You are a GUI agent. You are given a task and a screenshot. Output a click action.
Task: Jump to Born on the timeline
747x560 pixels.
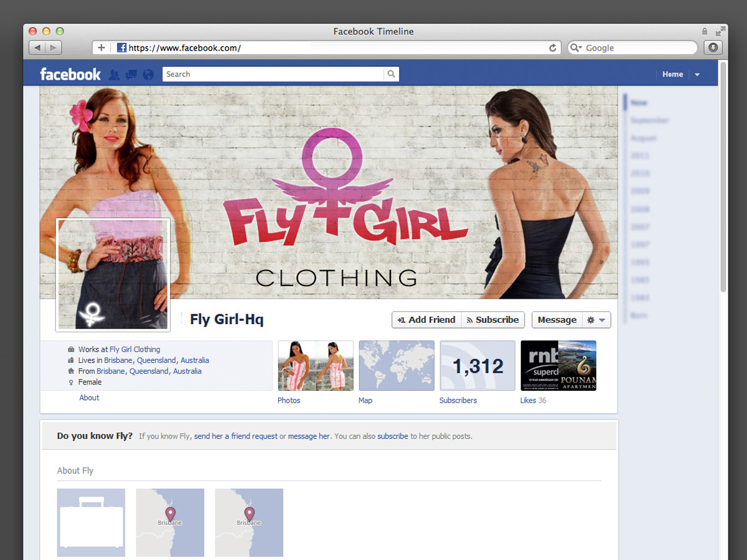tap(638, 315)
